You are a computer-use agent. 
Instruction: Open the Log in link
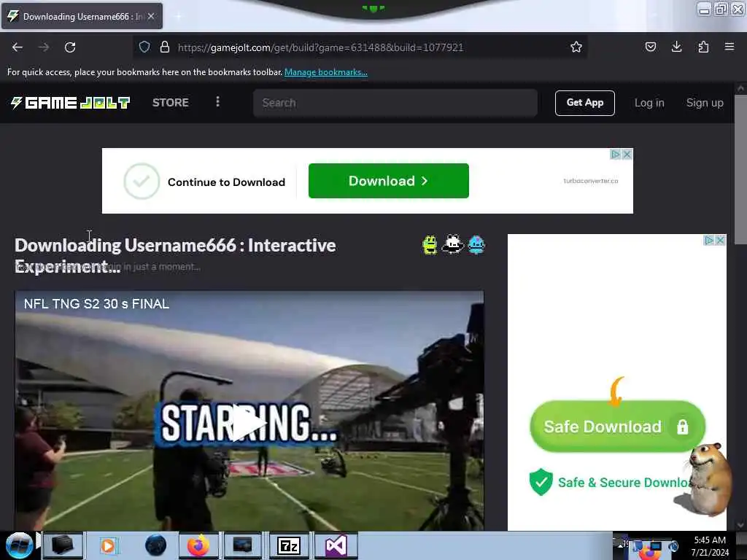(x=649, y=103)
